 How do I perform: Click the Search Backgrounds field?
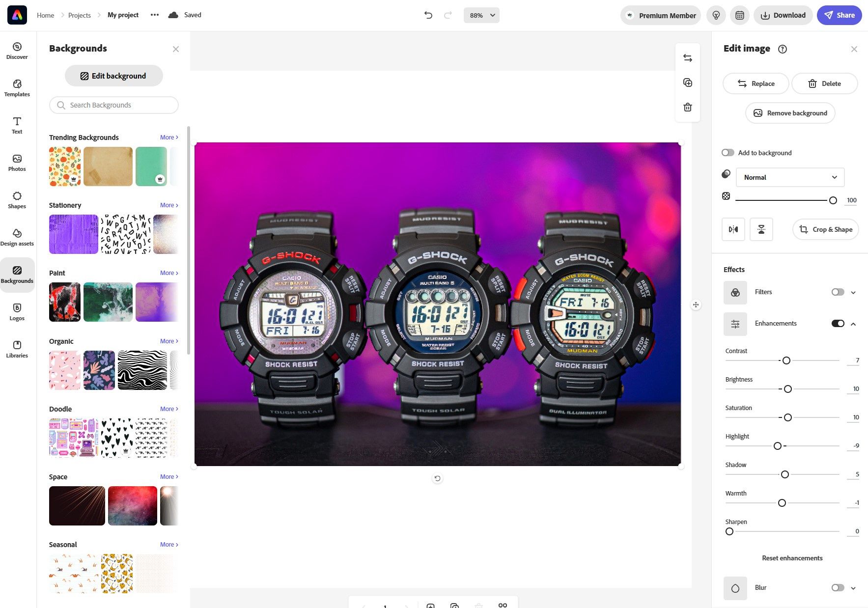114,105
